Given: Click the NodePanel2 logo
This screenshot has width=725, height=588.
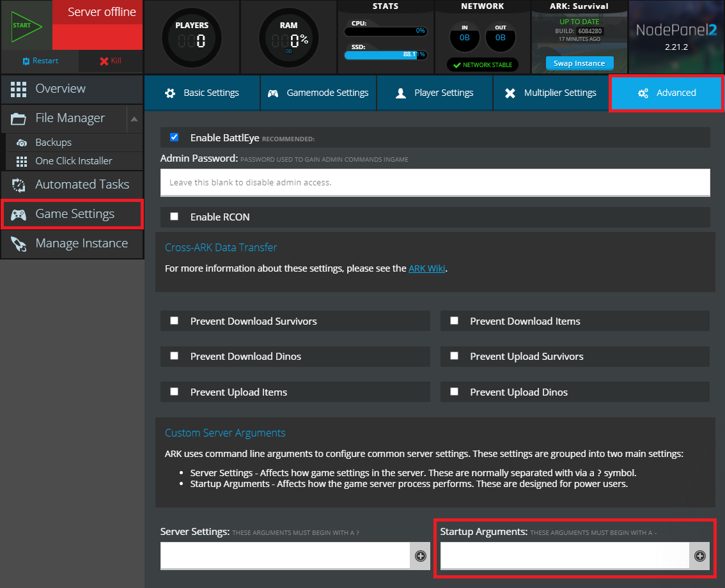Looking at the screenshot, I should [x=676, y=30].
